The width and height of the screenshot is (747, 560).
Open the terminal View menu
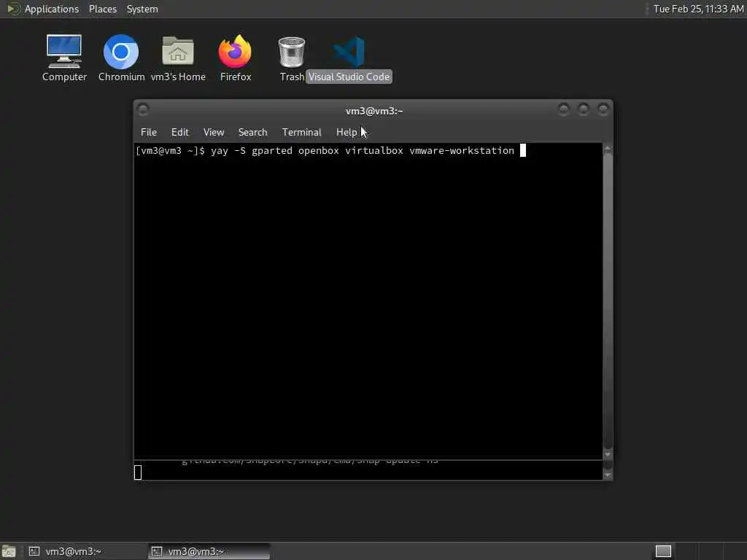point(214,133)
